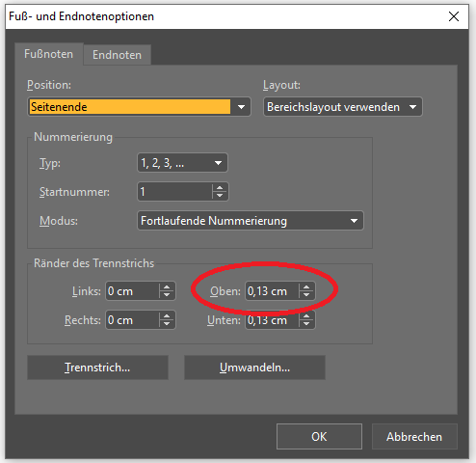Expand the Typ numbering dropdown
Viewport: 476px width, 463px height.
(x=182, y=163)
